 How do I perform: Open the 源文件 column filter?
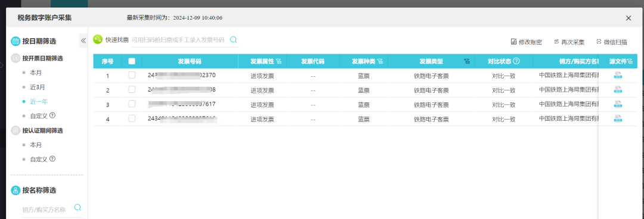pos(630,61)
